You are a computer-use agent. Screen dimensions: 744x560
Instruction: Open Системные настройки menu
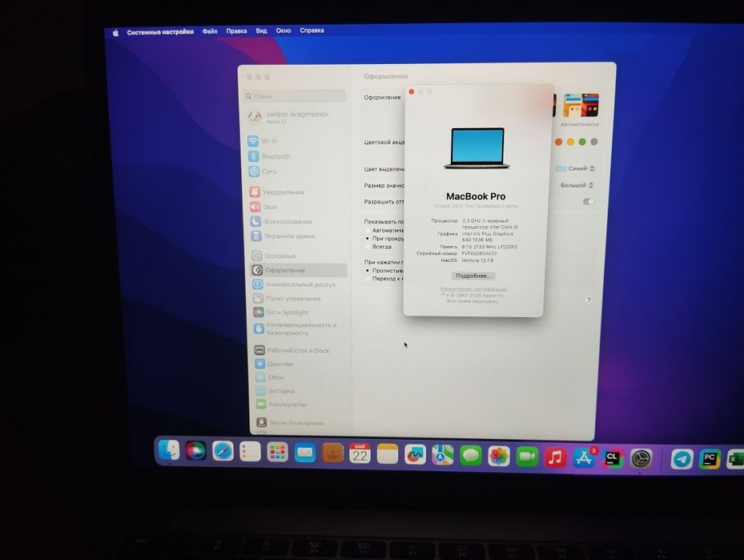click(x=160, y=32)
